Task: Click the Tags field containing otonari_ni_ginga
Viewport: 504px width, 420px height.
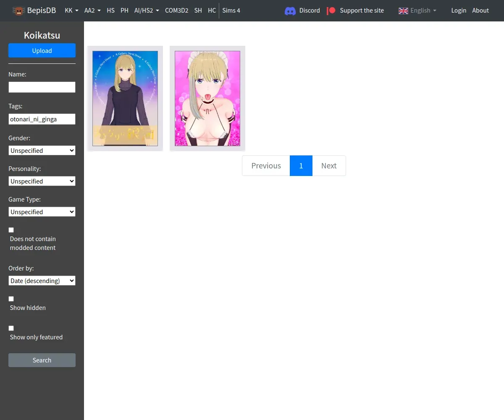Action: pos(42,119)
